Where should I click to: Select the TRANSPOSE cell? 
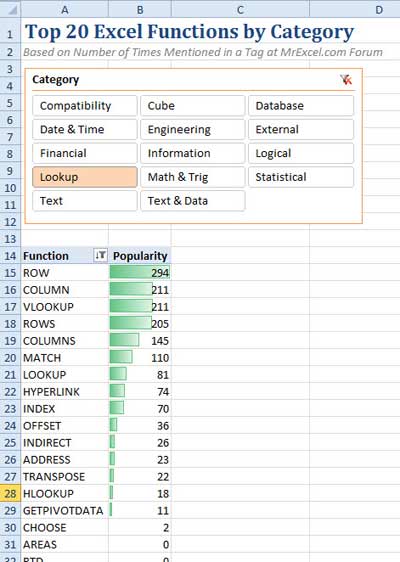pyautogui.click(x=65, y=477)
